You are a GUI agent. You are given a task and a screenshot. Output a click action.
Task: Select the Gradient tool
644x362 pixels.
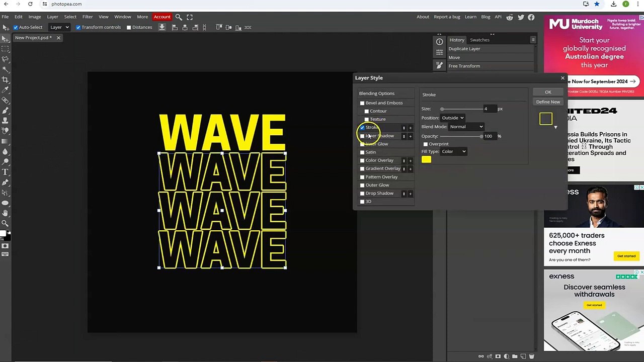tap(5, 141)
